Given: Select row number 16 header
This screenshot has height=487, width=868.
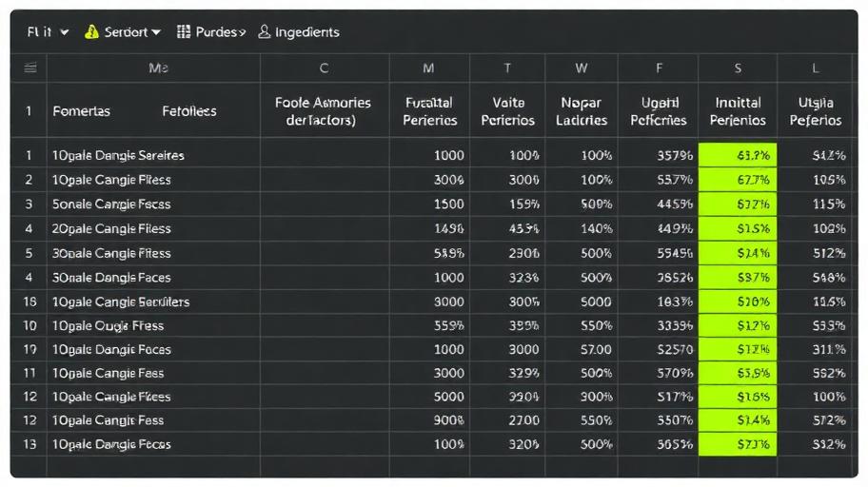Looking at the screenshot, I should coord(29,302).
